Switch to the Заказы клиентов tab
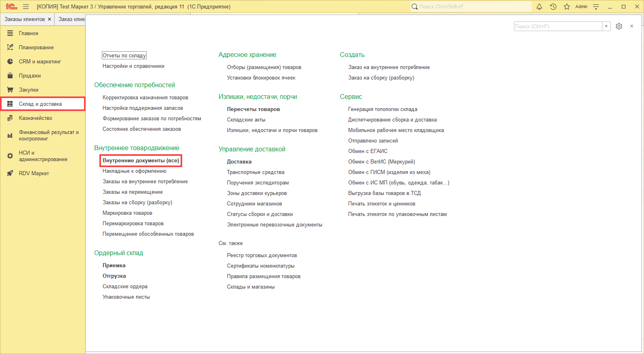The width and height of the screenshot is (644, 354). [25, 19]
